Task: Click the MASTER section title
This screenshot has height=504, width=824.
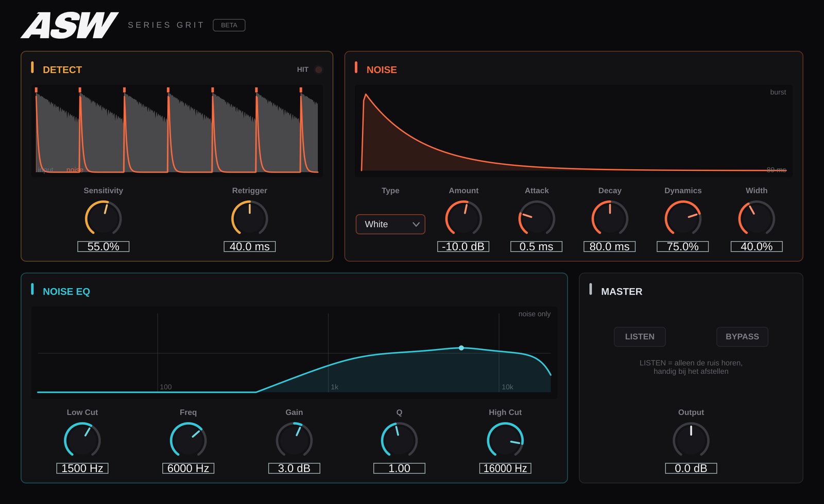Action: pos(622,292)
